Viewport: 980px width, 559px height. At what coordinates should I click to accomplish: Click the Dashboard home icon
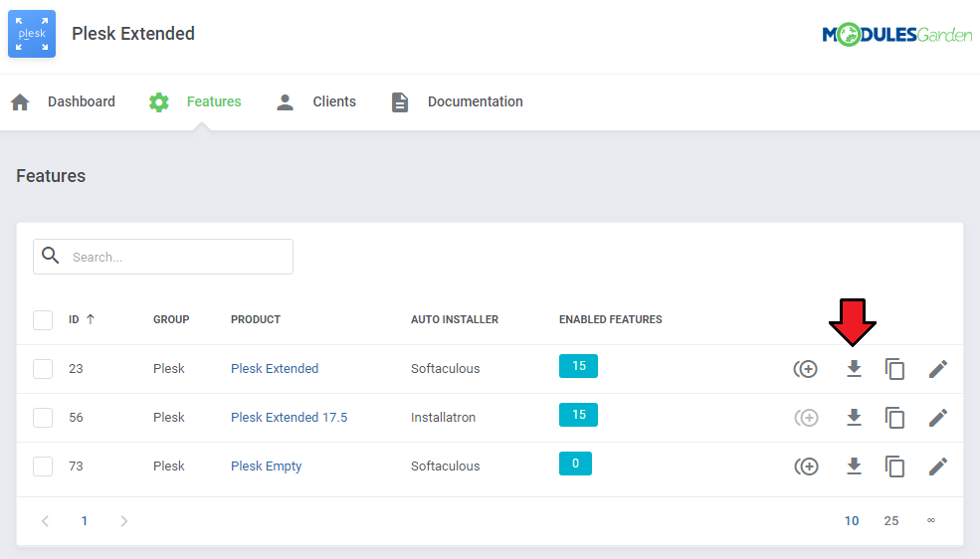click(20, 101)
